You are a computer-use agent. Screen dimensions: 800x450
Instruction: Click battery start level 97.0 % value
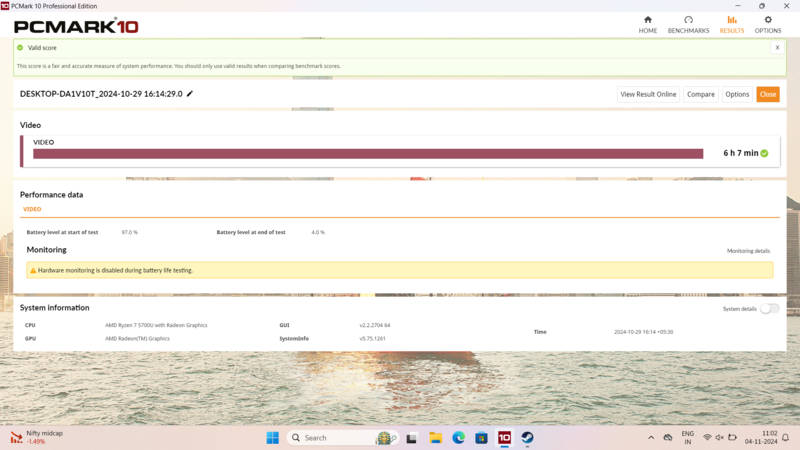130,232
